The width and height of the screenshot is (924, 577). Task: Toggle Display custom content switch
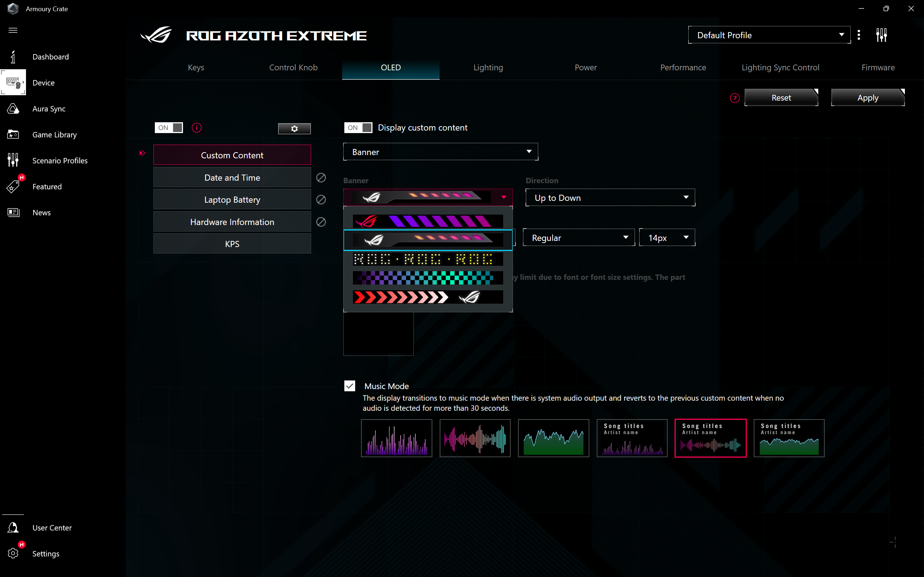(358, 128)
